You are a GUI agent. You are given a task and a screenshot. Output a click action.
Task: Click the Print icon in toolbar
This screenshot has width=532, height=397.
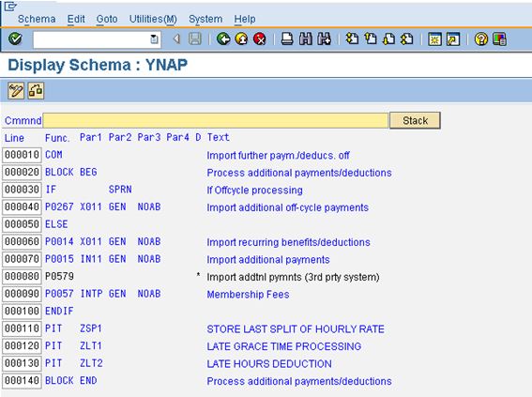pyautogui.click(x=287, y=39)
